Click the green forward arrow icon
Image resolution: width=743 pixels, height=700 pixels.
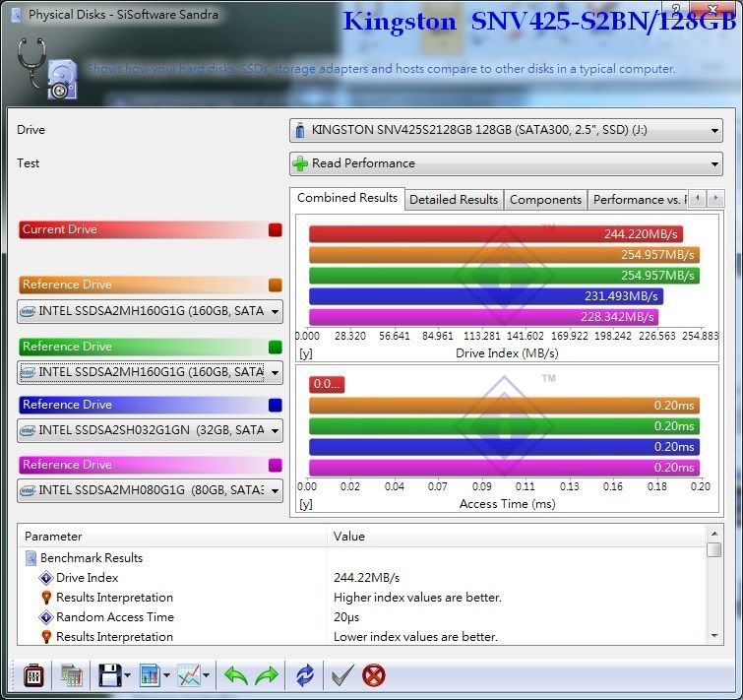coord(267,675)
